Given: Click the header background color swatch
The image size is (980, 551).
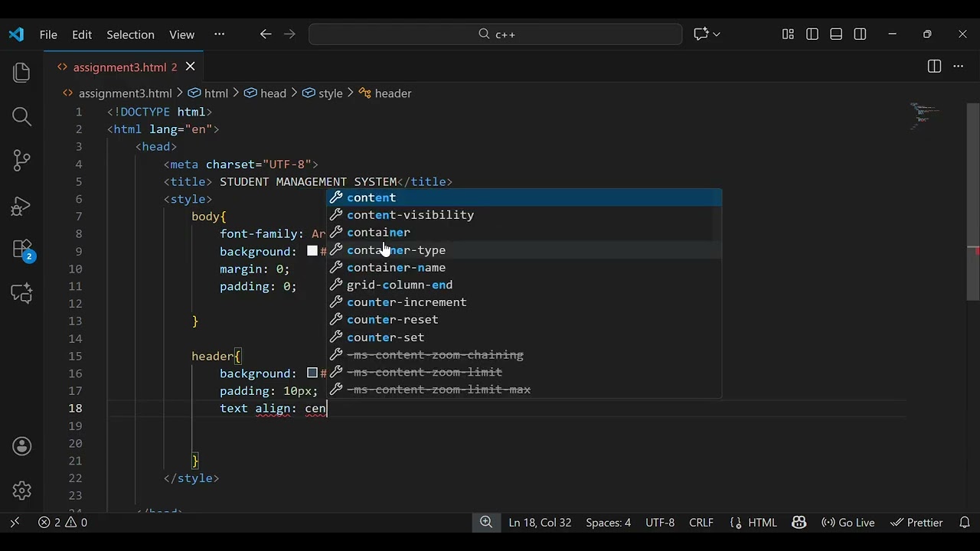Looking at the screenshot, I should click(x=312, y=373).
